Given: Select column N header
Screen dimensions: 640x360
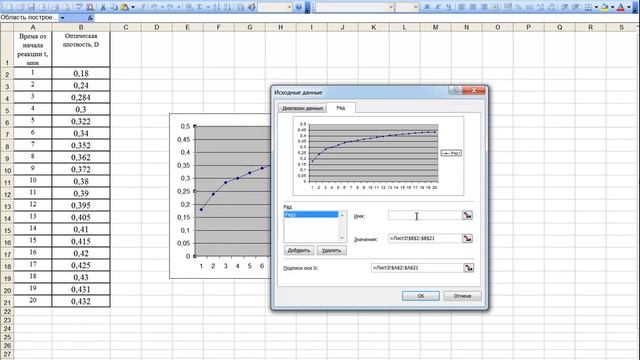Looking at the screenshot, I should [467, 27].
